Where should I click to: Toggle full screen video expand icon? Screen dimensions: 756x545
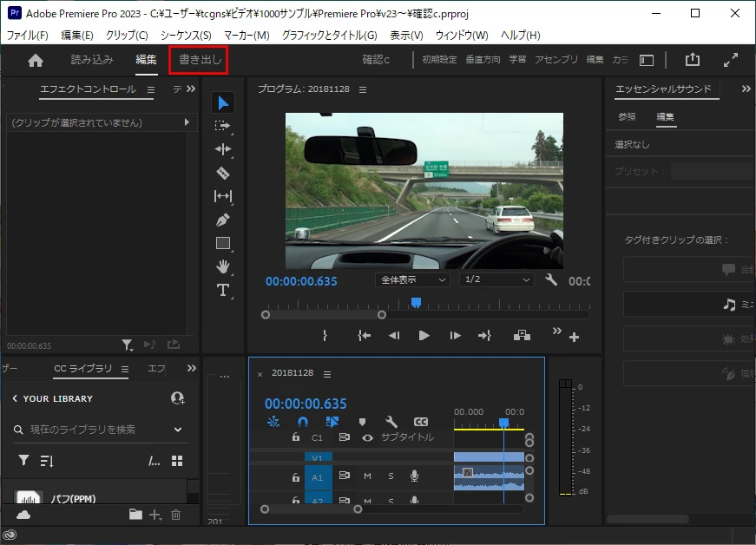point(731,60)
